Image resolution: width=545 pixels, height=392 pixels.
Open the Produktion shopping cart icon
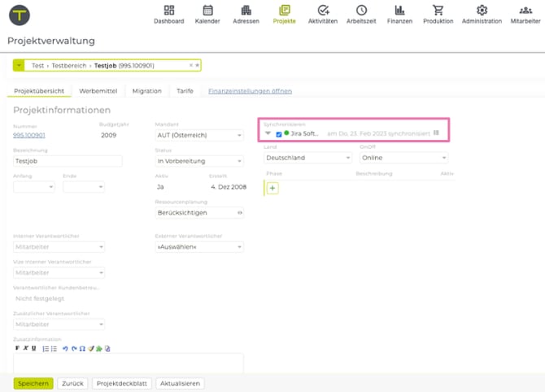pos(438,13)
